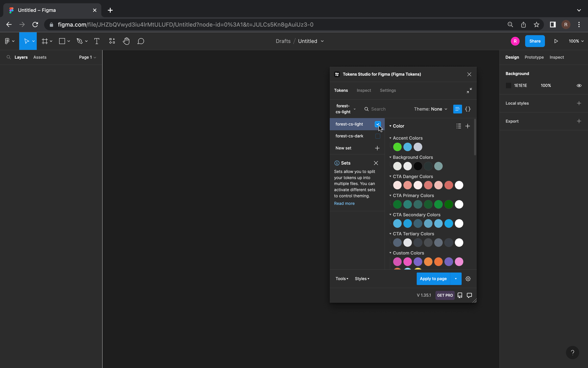Add a new export setting

[579, 121]
